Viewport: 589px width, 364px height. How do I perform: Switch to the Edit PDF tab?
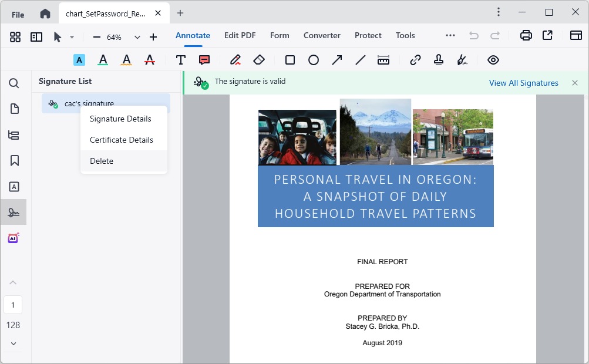[x=240, y=35]
